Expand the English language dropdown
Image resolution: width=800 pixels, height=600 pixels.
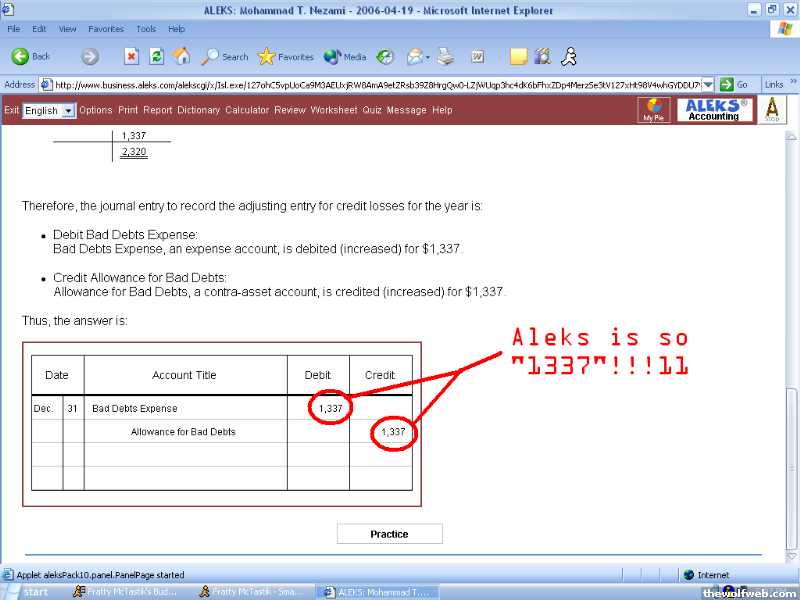[69, 111]
